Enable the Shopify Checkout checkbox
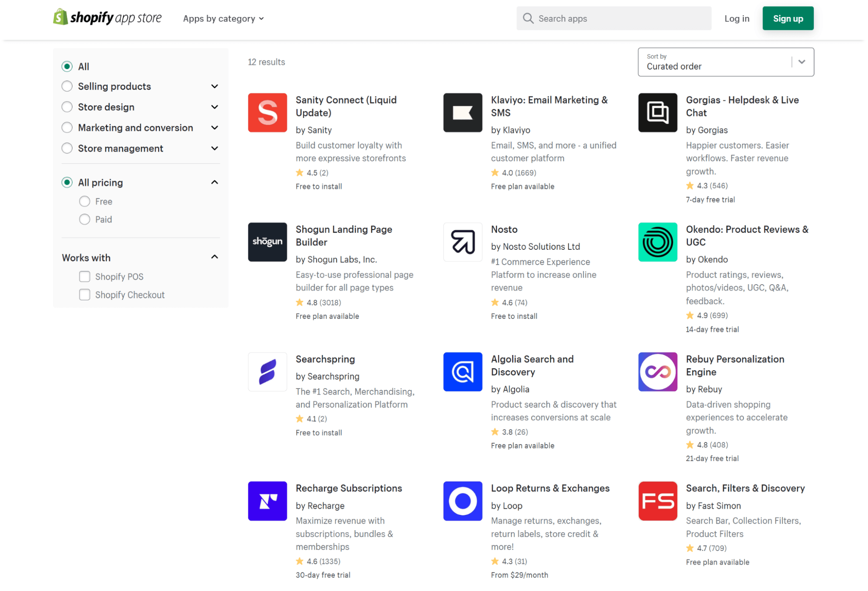The height and width of the screenshot is (591, 868). [x=85, y=295]
